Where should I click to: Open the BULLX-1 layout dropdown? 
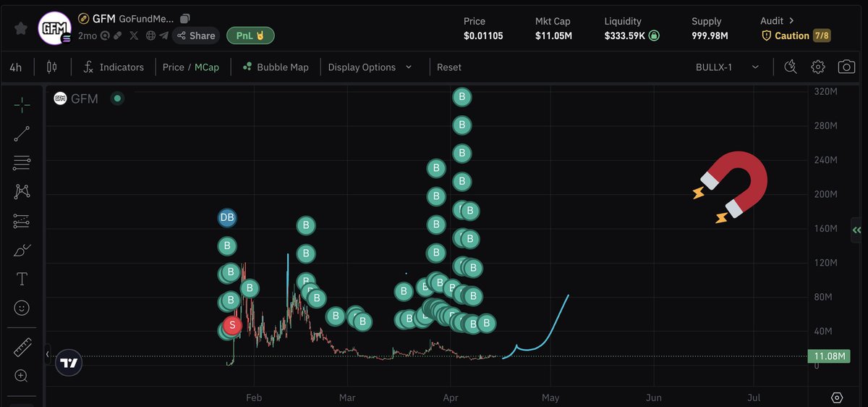727,67
